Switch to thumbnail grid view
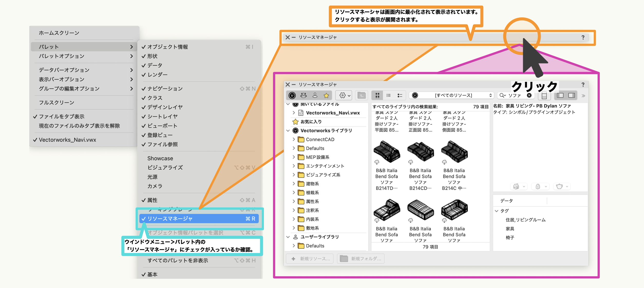Screen dimensions: 644x288 tap(377, 95)
